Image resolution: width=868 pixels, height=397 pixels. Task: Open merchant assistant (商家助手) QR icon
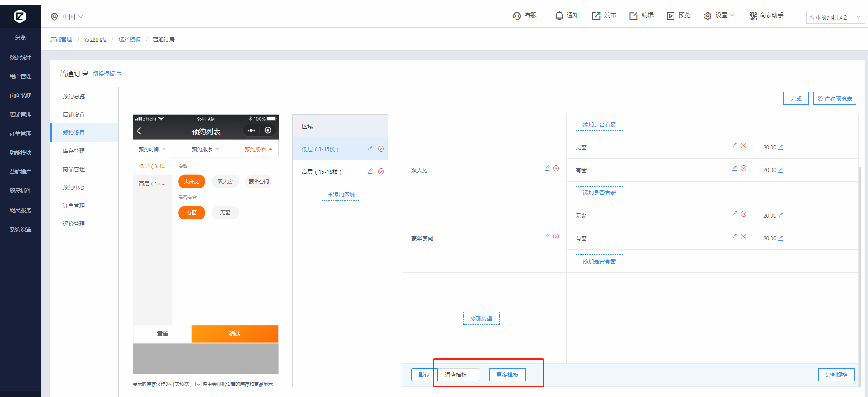pos(753,16)
